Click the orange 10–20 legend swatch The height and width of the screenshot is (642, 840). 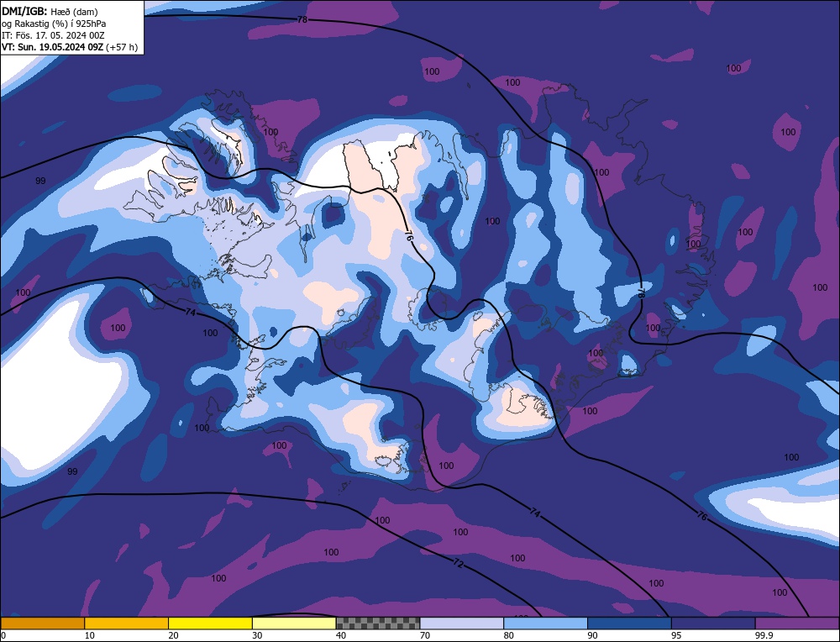coord(127,624)
